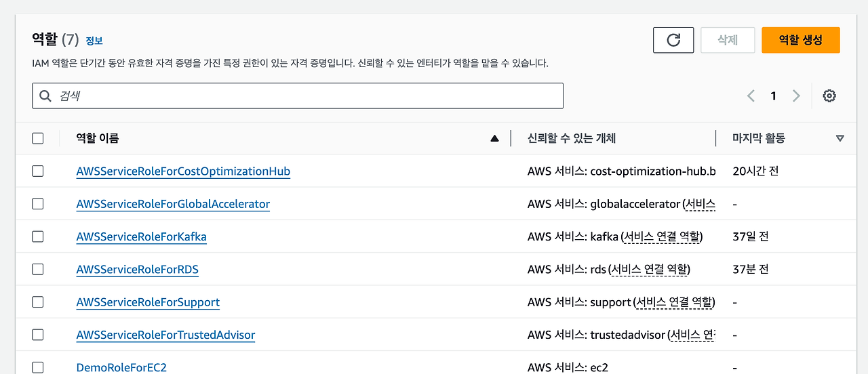Check DemoRoleForEC2 row checkbox
The width and height of the screenshot is (868, 374).
(38, 367)
